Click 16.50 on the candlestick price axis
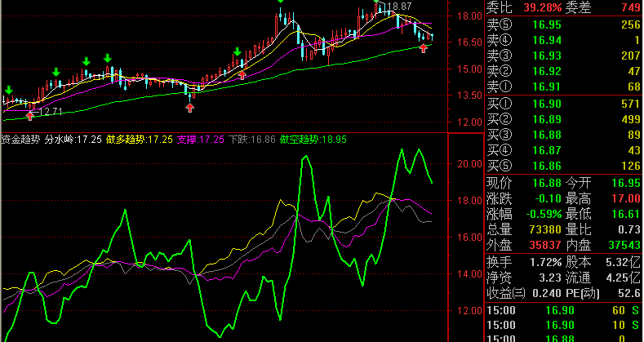Screen dimensions: 644x342 (470, 42)
